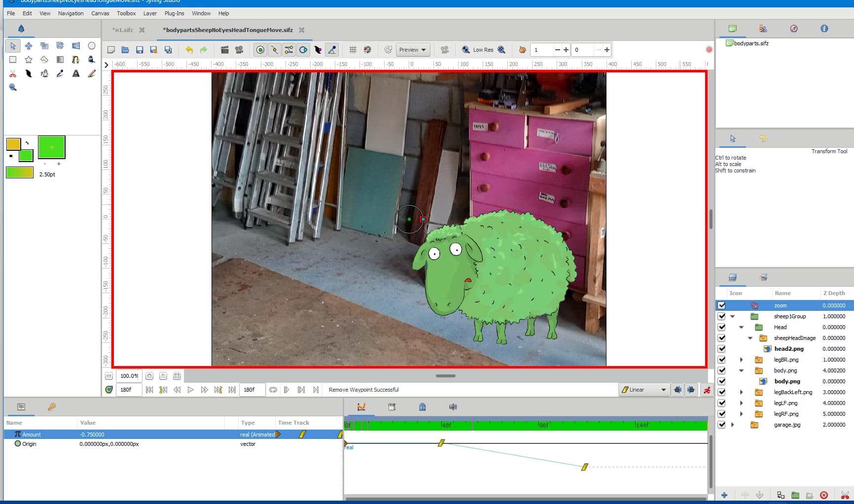Uncheck visibility of garage.jpg layer
Screen dimensions: 854x504
[722, 425]
